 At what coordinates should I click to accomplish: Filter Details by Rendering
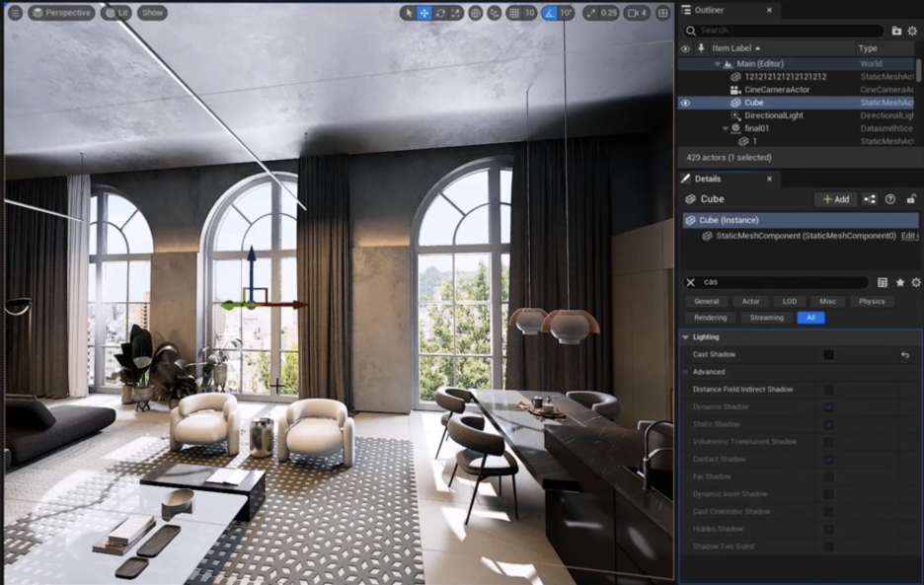(710, 318)
